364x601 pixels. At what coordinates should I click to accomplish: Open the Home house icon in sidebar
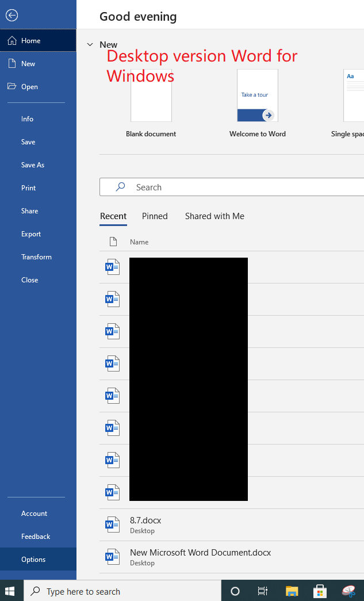[x=12, y=41]
